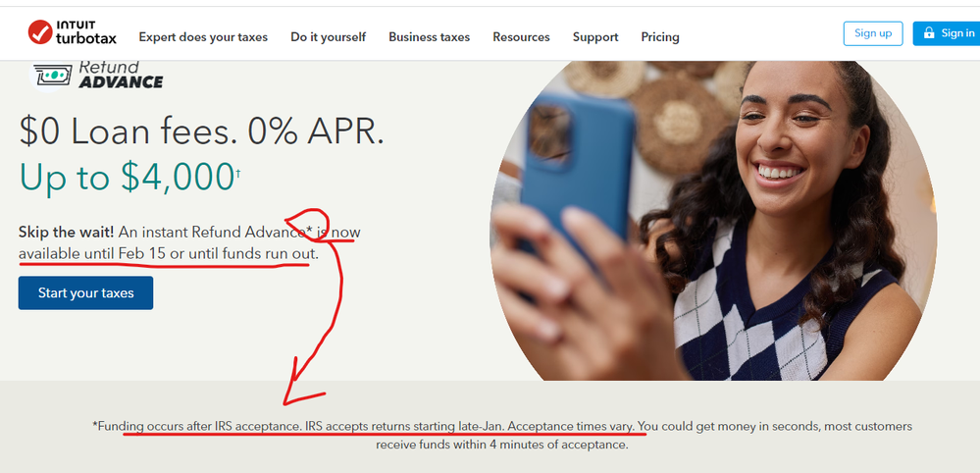Go to the Pricing page
The width and height of the screenshot is (980, 473).
point(660,37)
